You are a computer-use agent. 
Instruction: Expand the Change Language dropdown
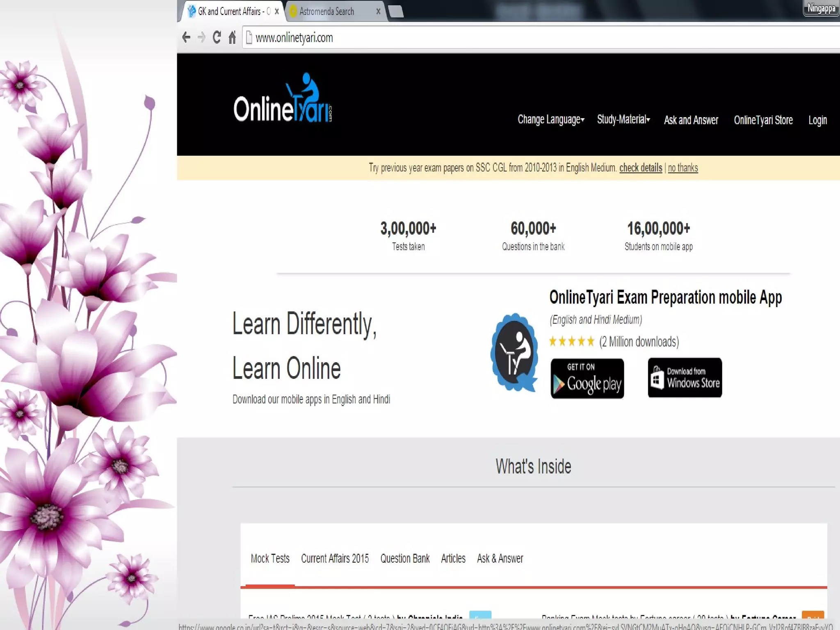[x=550, y=120]
